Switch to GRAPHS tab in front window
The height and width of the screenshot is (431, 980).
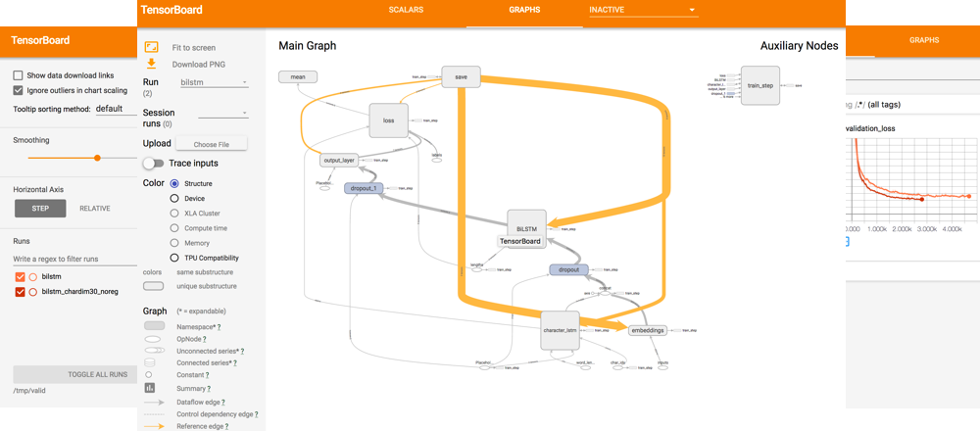(x=524, y=10)
